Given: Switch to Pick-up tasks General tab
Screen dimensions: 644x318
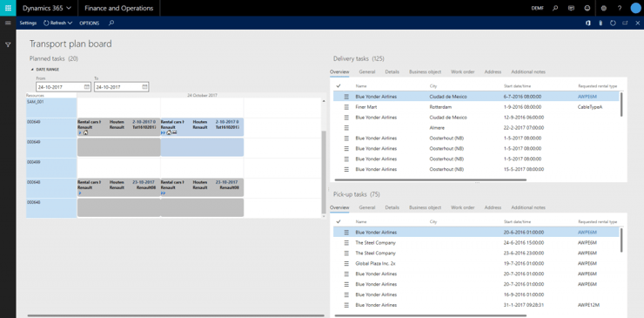Looking at the screenshot, I should [366, 207].
